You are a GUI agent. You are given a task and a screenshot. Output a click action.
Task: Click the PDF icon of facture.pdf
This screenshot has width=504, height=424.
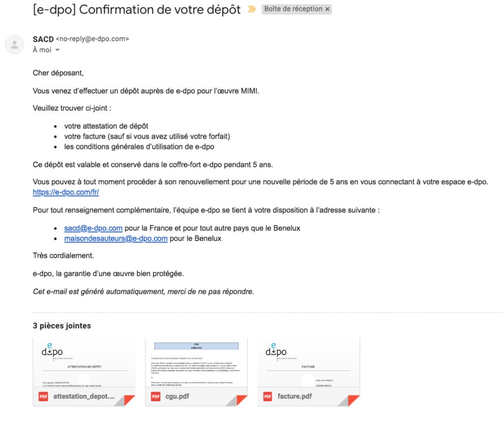tap(268, 396)
